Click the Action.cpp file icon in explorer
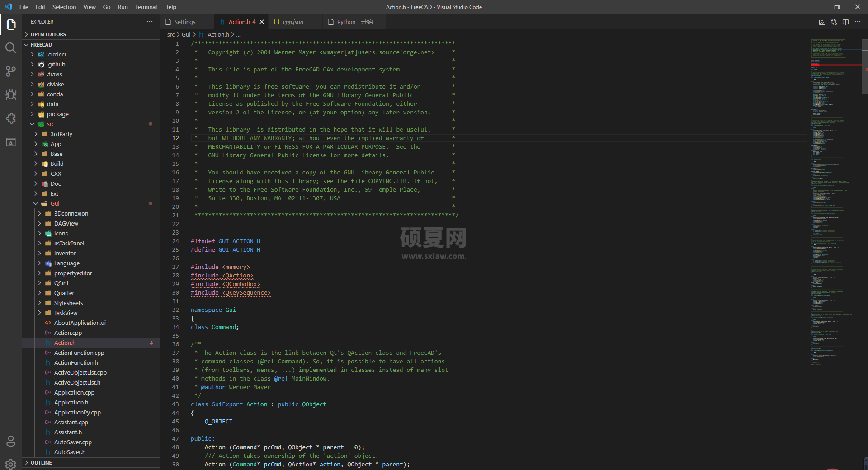The height and width of the screenshot is (470, 868). (x=48, y=333)
